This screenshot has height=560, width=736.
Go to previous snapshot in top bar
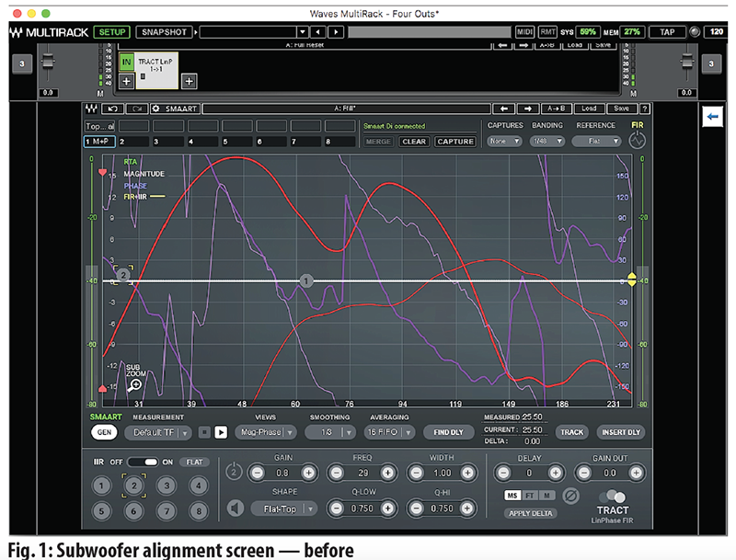coord(318,32)
